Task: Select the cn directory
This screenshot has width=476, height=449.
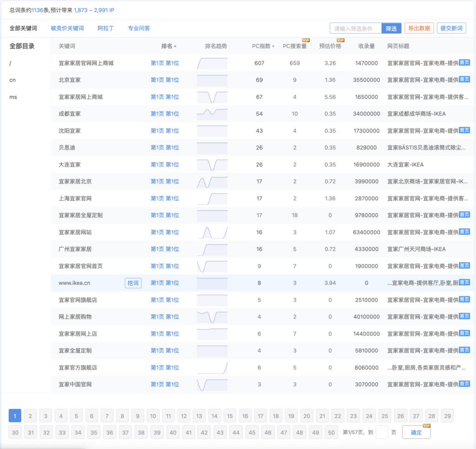Action: click(13, 80)
